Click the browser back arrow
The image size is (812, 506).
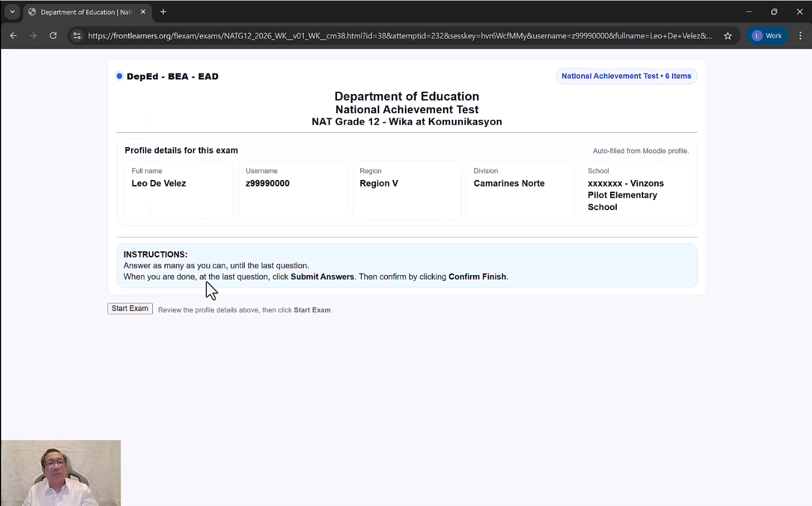pos(13,36)
